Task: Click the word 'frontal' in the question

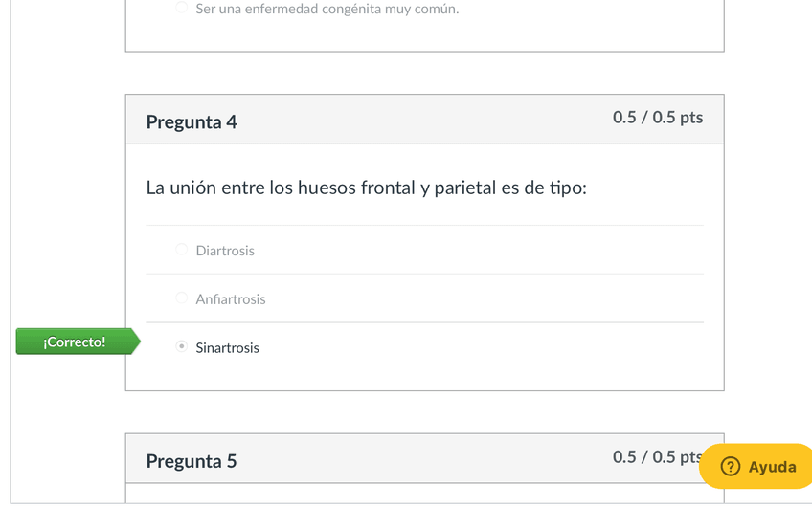Action: [388, 188]
